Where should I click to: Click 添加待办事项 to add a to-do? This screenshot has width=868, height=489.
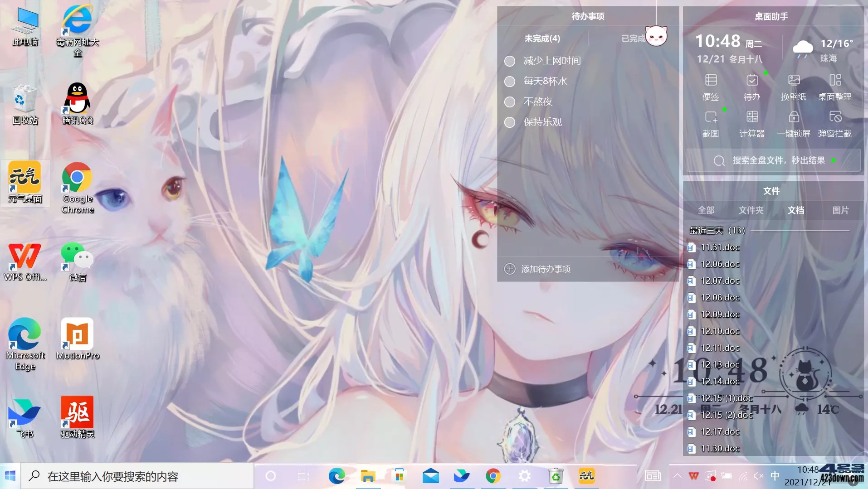click(x=546, y=269)
